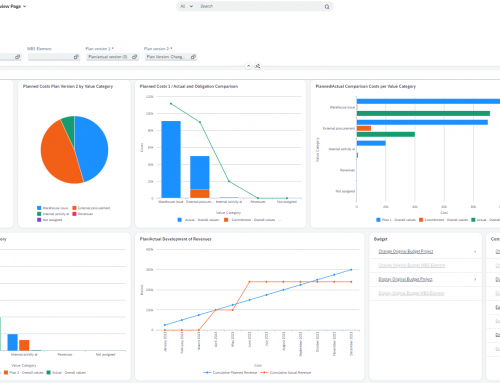This screenshot has width=500, height=383.
Task: Open the All search scope dropdown
Action: (x=186, y=6)
